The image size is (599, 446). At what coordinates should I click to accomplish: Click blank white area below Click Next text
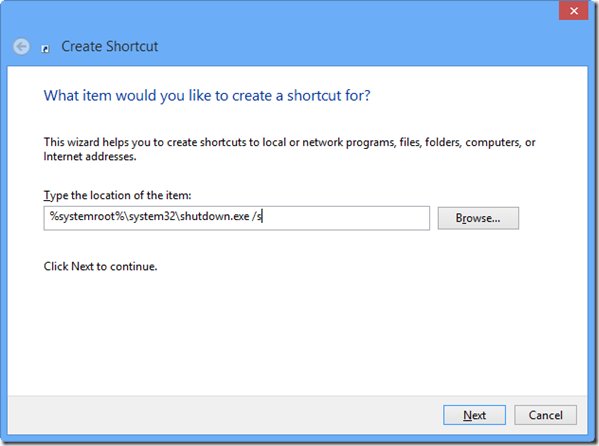[298, 332]
